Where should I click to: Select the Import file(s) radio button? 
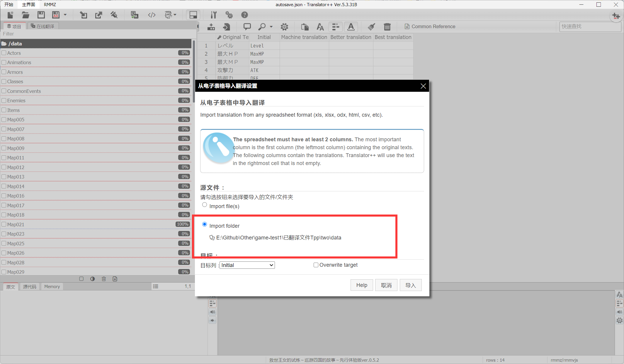205,205
